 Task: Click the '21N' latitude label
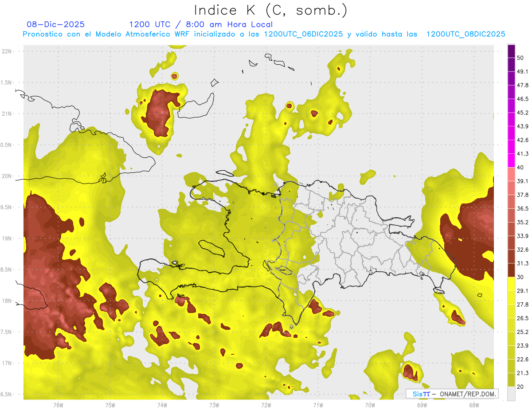click(x=7, y=114)
